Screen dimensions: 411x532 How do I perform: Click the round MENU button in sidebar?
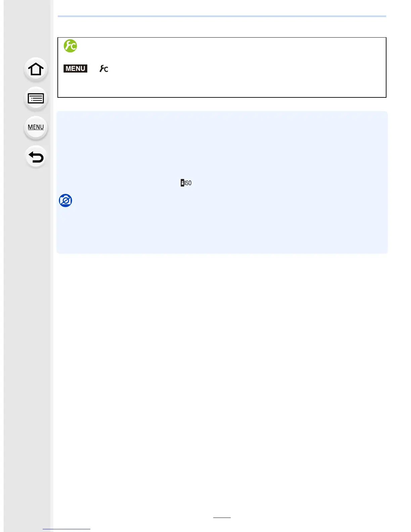click(x=36, y=127)
